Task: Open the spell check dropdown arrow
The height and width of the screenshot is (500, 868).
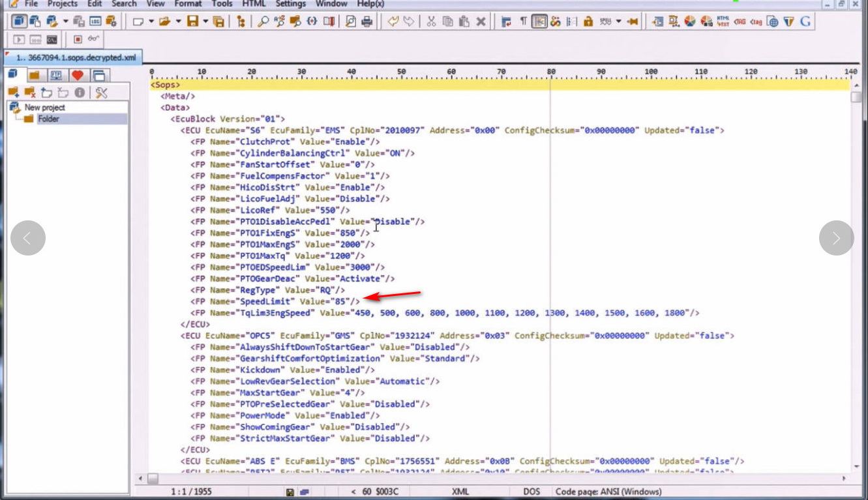Action: coord(618,22)
